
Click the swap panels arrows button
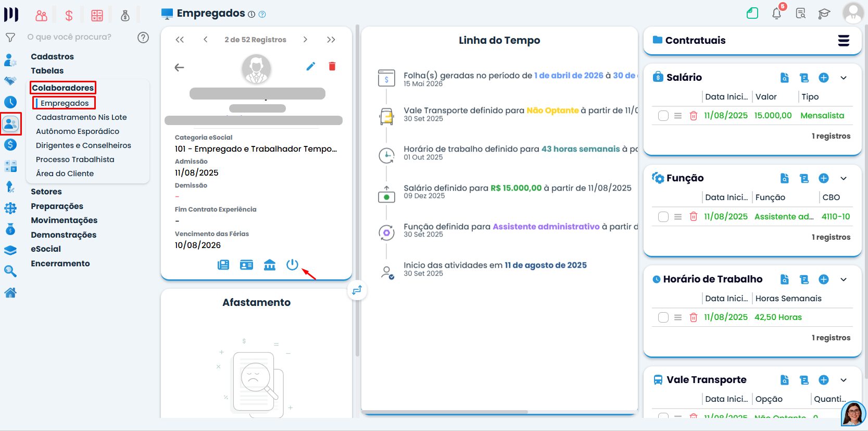click(x=357, y=290)
